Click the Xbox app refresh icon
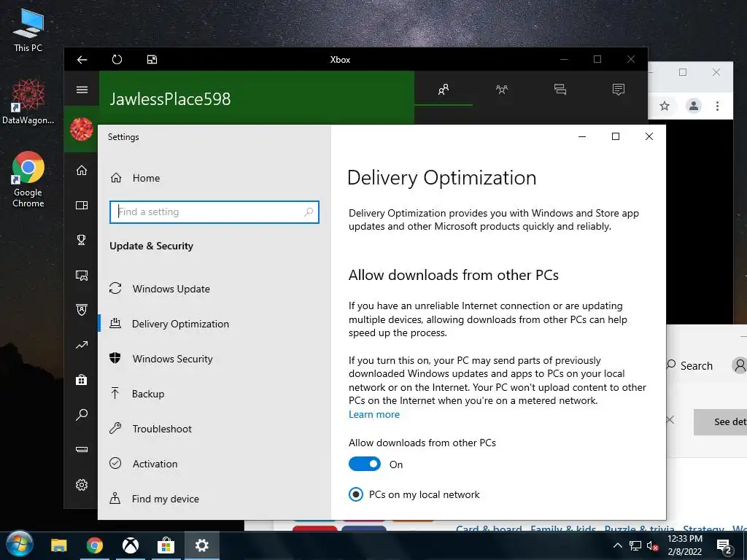 pos(117,60)
